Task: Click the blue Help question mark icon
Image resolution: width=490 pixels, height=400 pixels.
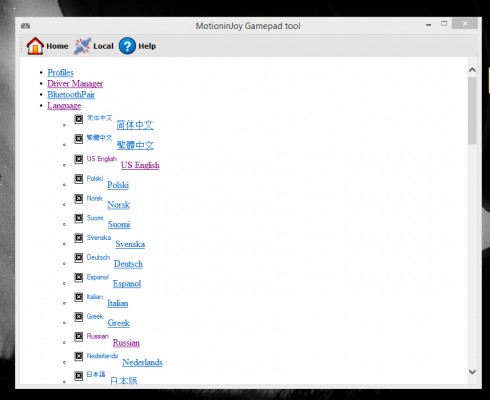Action: click(127, 46)
